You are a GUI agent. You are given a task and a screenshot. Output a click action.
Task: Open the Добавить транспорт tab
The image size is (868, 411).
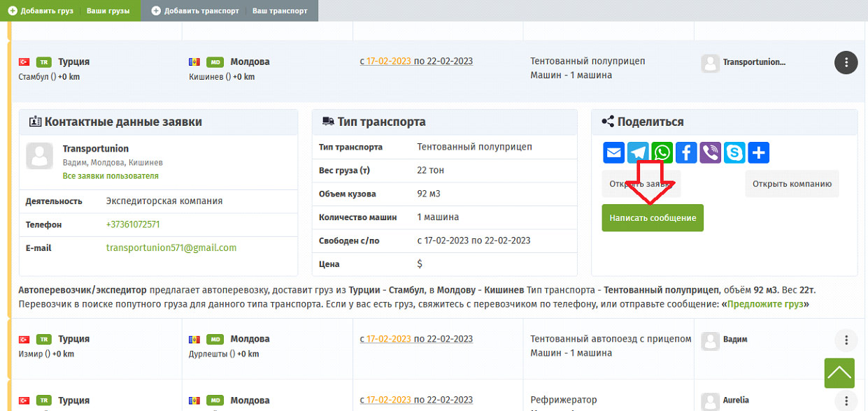(x=195, y=10)
